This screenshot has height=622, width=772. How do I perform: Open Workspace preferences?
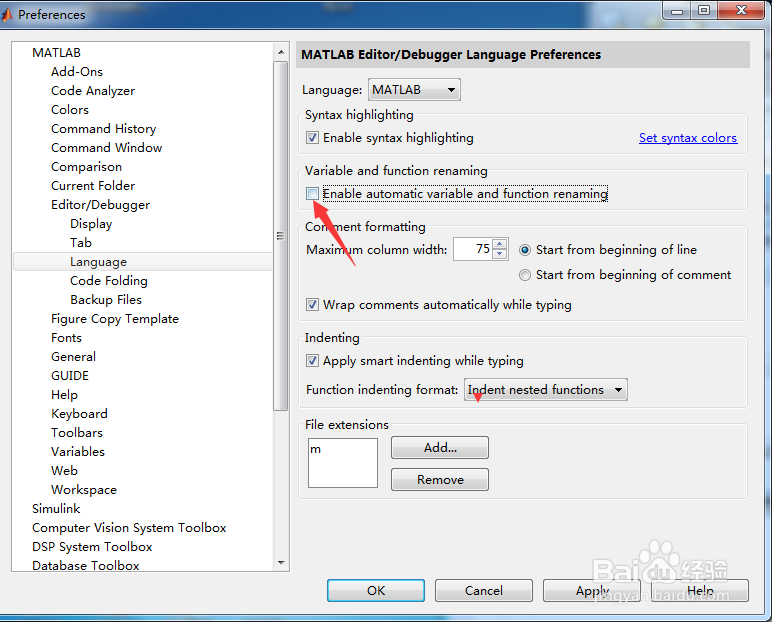tap(84, 490)
